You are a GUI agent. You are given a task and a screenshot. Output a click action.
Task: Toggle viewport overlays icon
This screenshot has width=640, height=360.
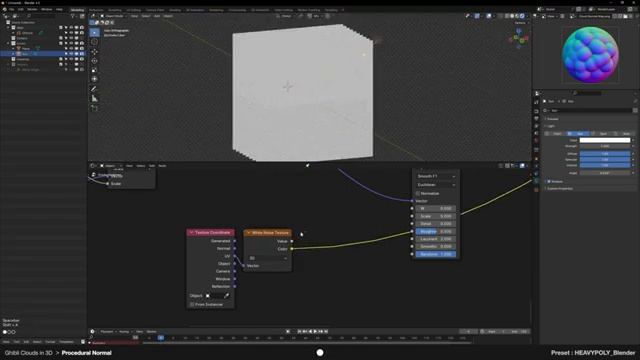[489, 16]
